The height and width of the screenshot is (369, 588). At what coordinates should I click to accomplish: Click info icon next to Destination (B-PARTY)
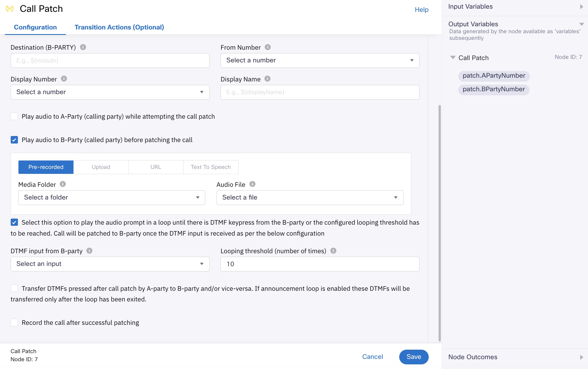[x=83, y=47]
